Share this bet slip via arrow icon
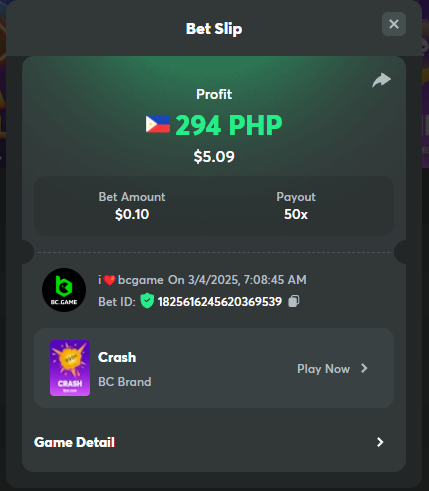 [x=381, y=80]
